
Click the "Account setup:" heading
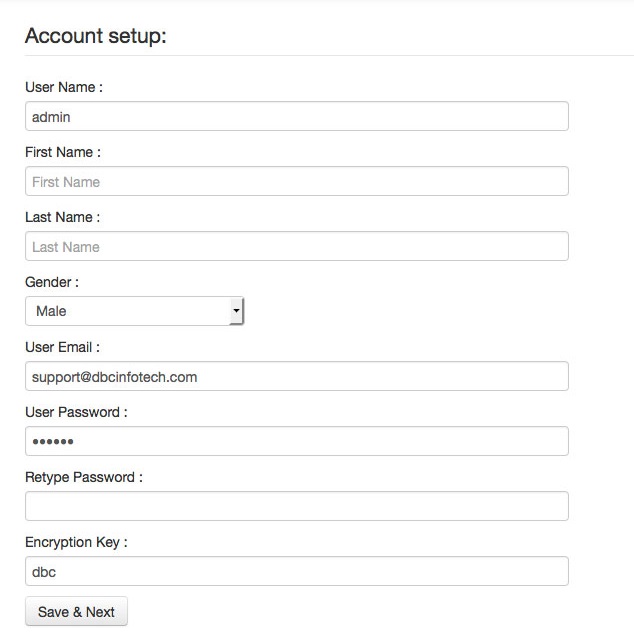(x=96, y=36)
